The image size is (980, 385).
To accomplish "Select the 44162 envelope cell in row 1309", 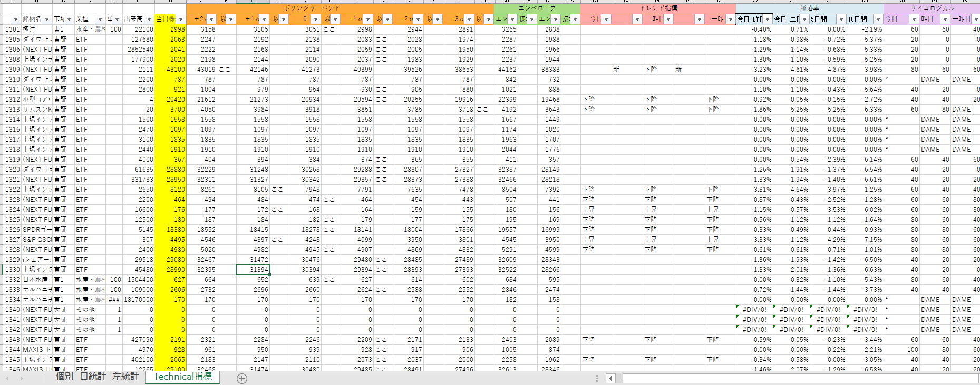I will 506,70.
